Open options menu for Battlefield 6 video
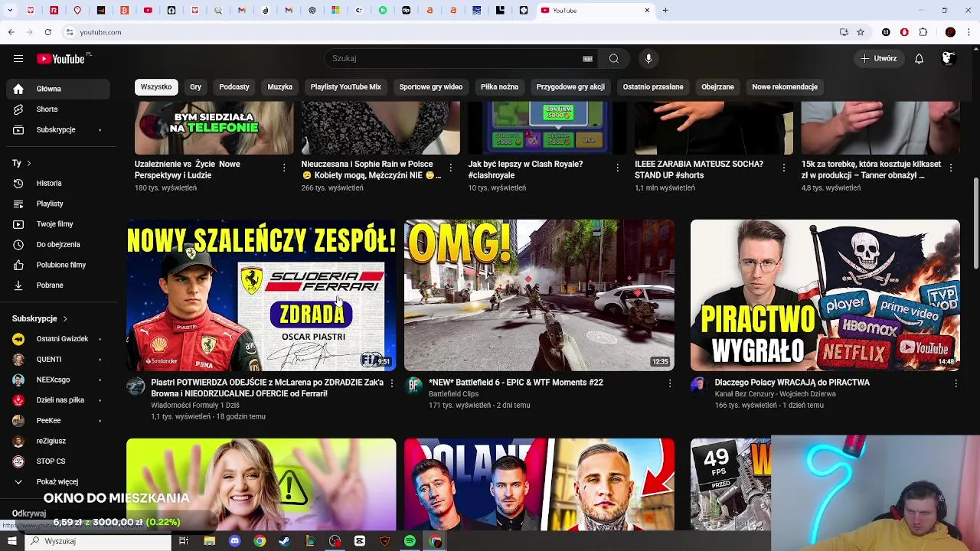This screenshot has width=980, height=551. [x=669, y=383]
